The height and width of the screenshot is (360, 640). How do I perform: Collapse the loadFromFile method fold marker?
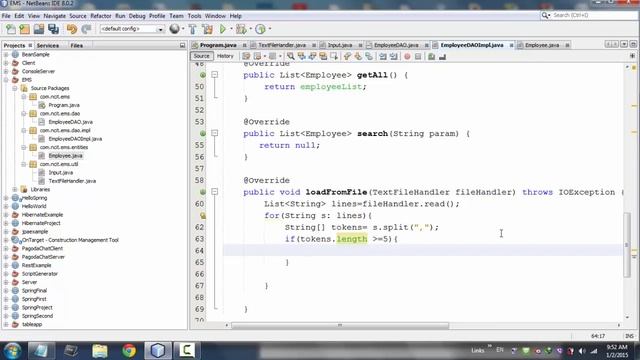point(215,191)
